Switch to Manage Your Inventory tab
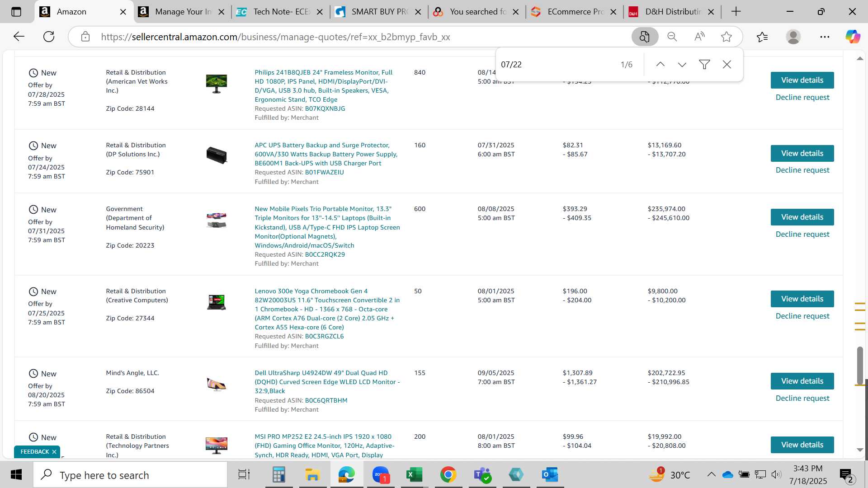Screen dimensions: 868x488 (x=183, y=12)
